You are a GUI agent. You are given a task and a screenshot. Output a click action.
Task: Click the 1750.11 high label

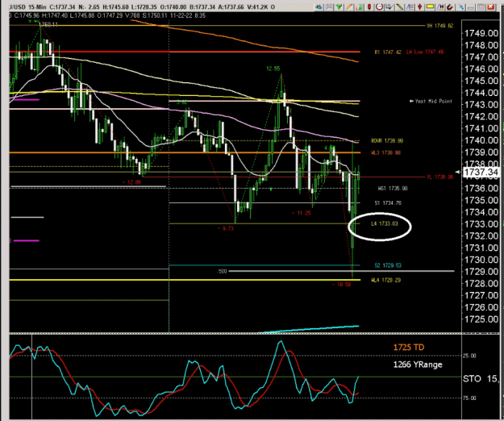click(48, 25)
